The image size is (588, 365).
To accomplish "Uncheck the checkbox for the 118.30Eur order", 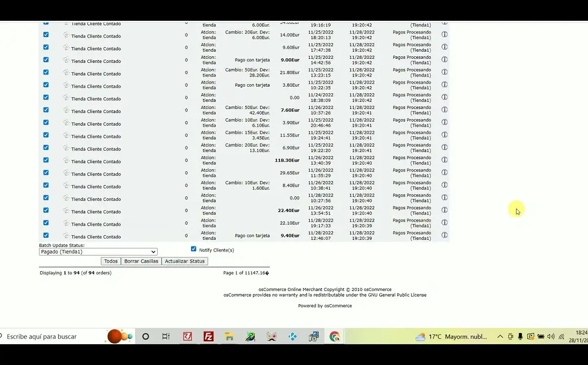I will pyautogui.click(x=46, y=160).
